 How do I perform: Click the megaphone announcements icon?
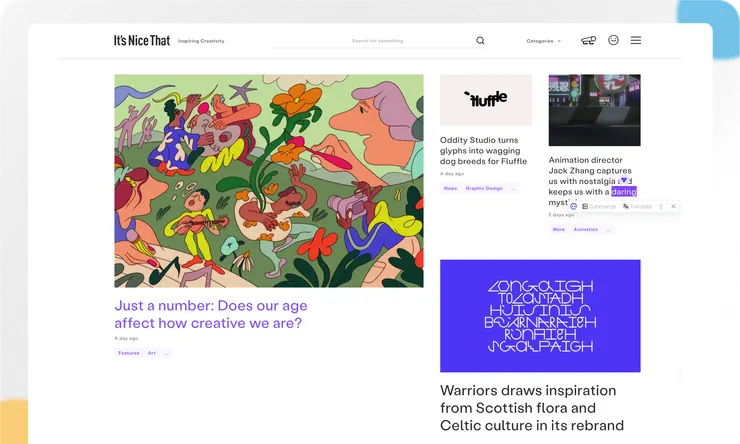(x=588, y=41)
